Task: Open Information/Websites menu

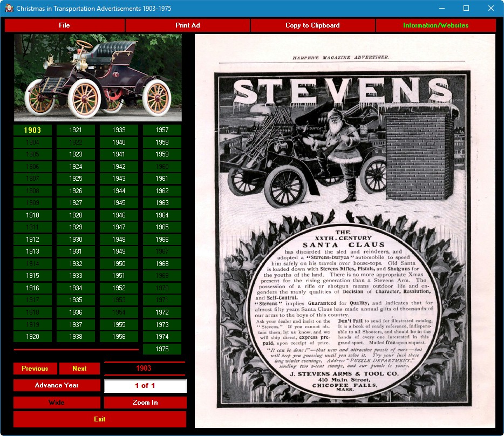Action: click(x=435, y=25)
